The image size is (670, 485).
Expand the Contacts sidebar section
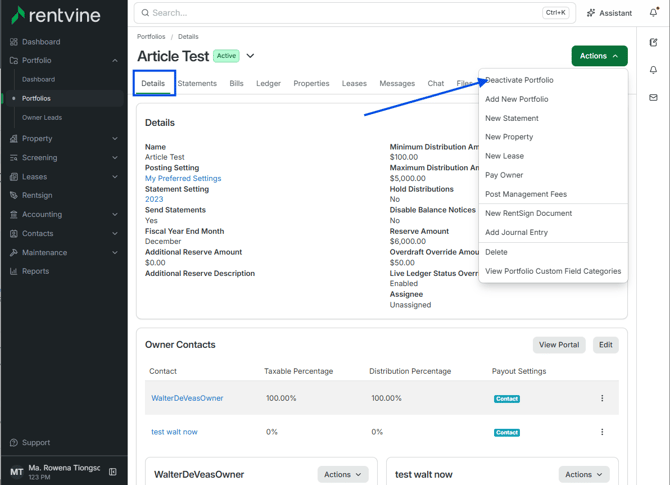[115, 233]
